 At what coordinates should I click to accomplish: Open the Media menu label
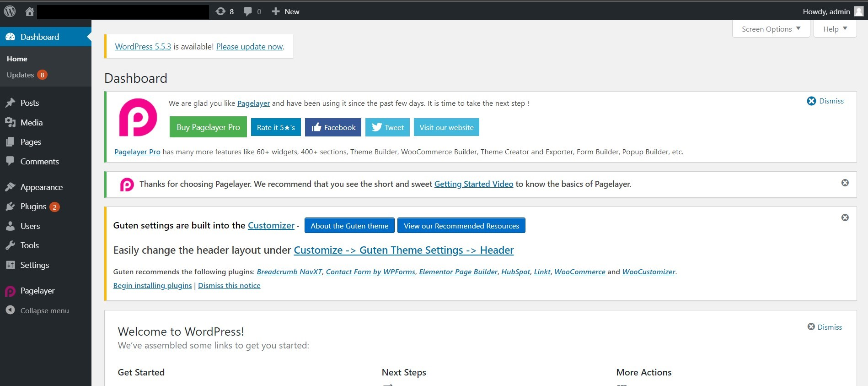32,122
